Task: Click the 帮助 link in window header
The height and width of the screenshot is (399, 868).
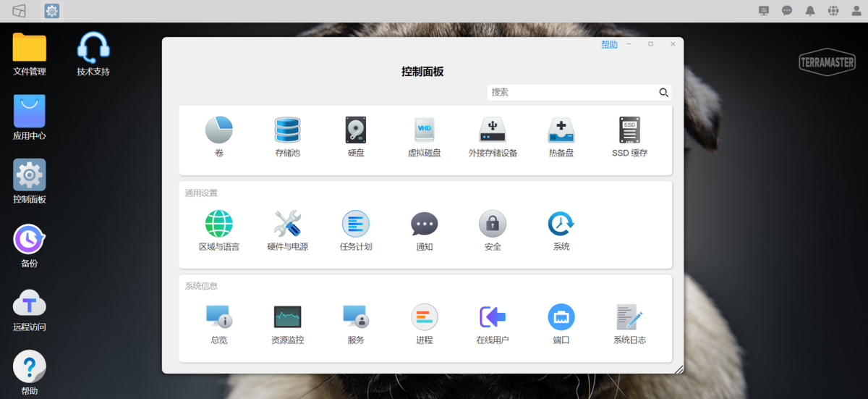Action: pos(609,44)
